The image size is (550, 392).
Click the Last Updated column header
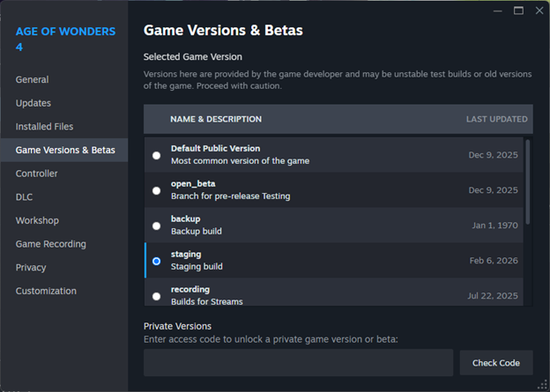(x=496, y=119)
